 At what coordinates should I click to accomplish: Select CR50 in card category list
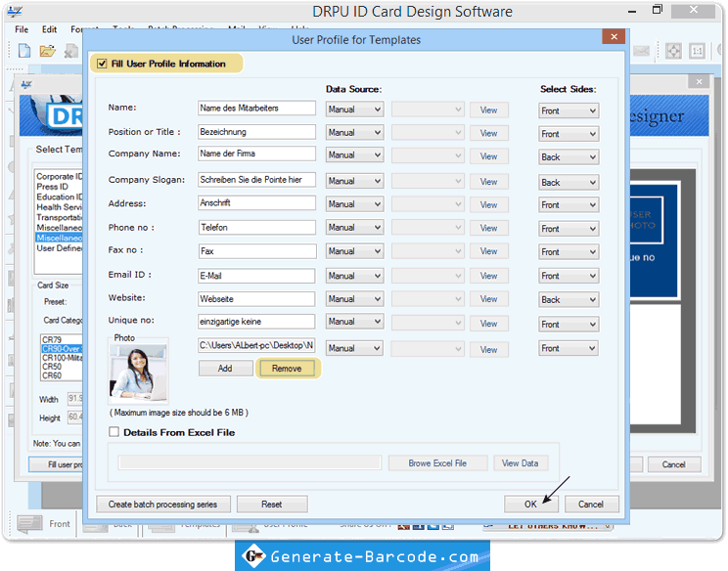coord(52,367)
